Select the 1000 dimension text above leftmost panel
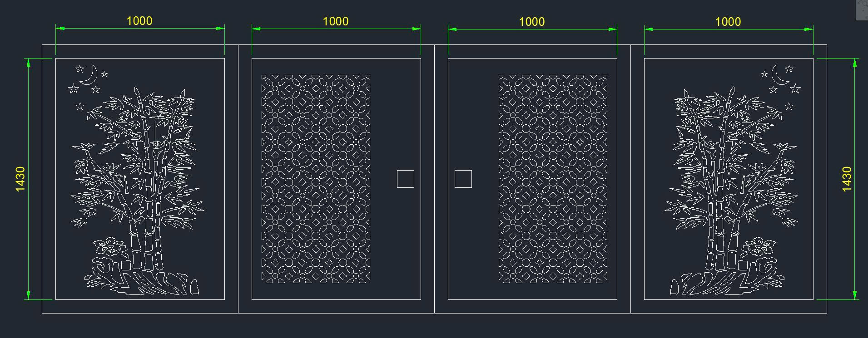The height and width of the screenshot is (338, 868). 139,21
